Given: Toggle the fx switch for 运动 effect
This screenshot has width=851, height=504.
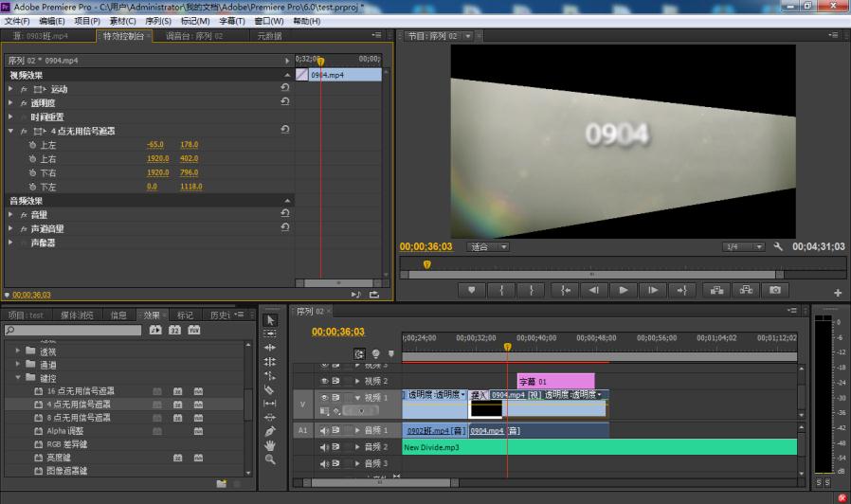Looking at the screenshot, I should coord(24,89).
